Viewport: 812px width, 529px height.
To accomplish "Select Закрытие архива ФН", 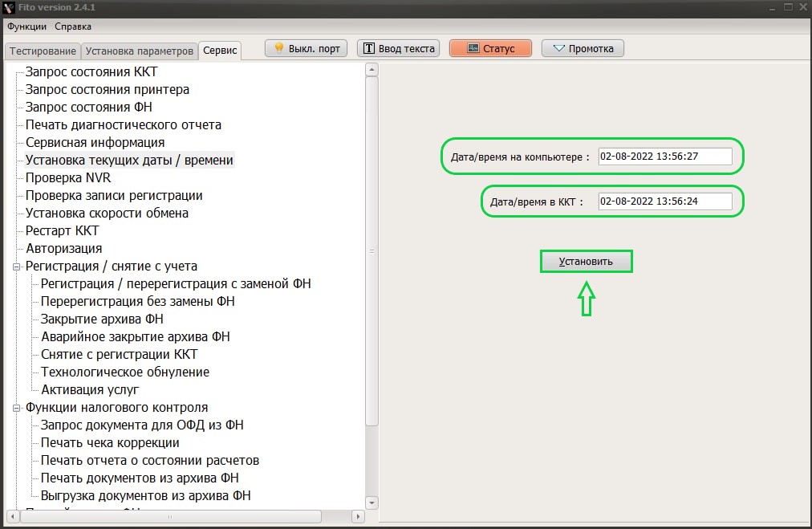I will click(102, 319).
